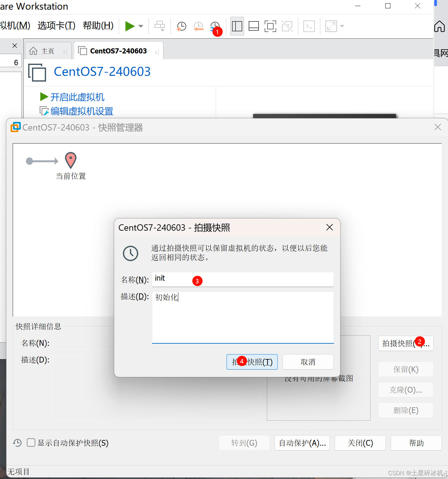Viewport: 448px width, 479px height.
Task: Open the power options dropdown arrow
Action: pyautogui.click(x=141, y=26)
